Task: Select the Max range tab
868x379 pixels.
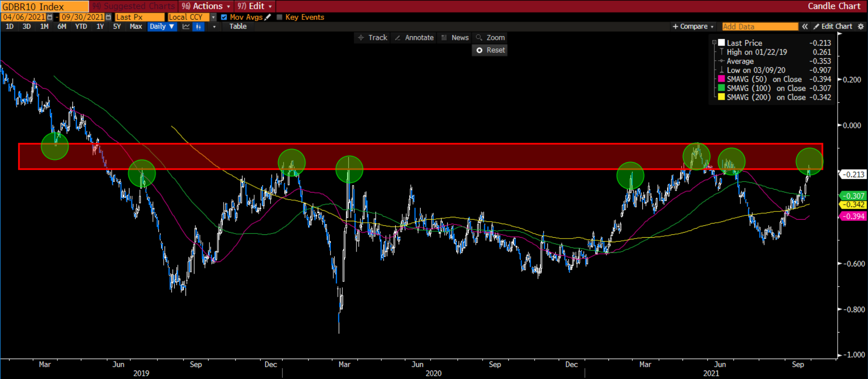Action: pos(136,27)
